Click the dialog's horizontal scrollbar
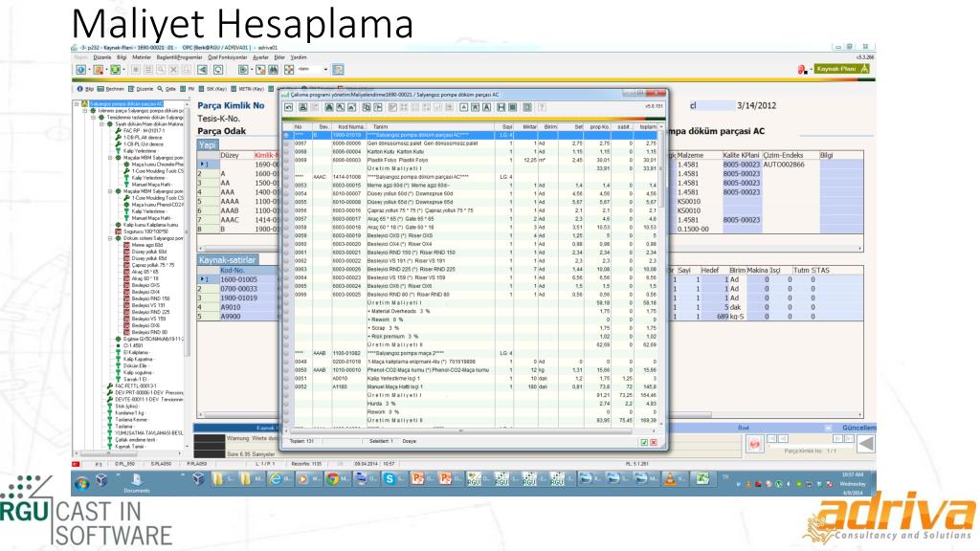 coord(472,431)
